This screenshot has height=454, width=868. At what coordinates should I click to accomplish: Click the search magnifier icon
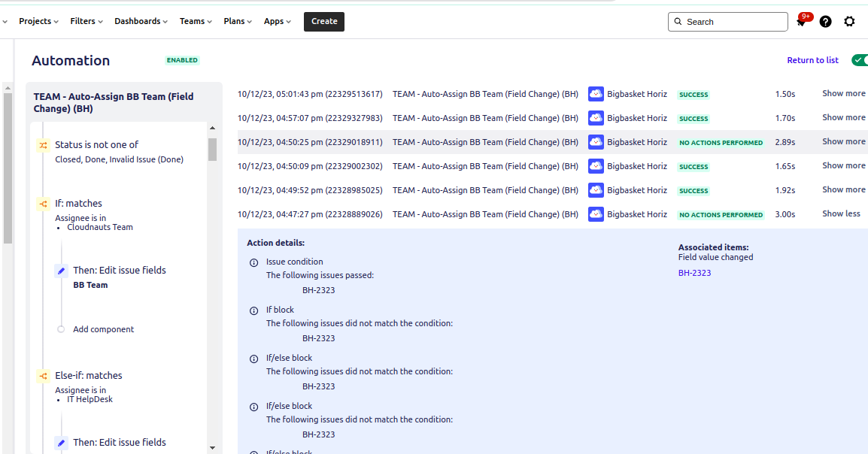coord(678,22)
